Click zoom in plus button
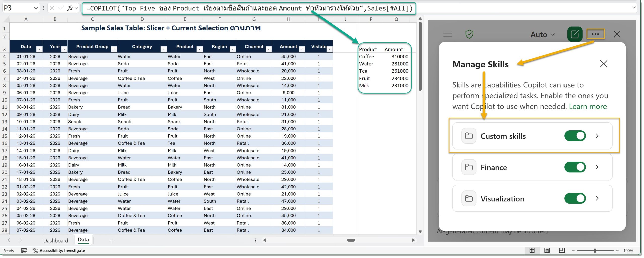644x258 pixels. tap(617, 251)
